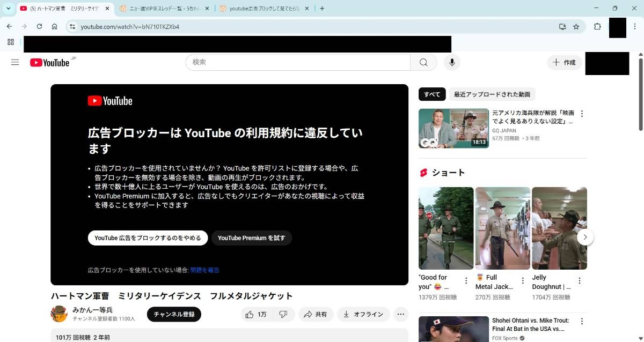Click the YouTube logo to go home

50,63
